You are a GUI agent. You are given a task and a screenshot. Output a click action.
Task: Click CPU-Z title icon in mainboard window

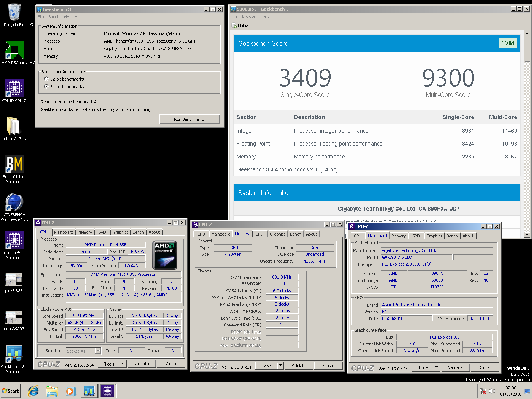click(352, 226)
